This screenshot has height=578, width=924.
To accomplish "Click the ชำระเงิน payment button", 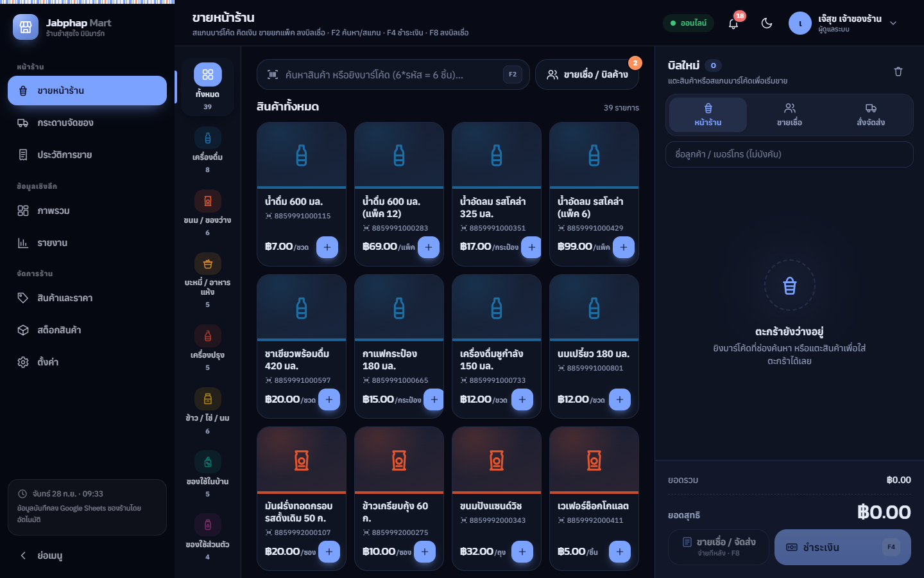I will pyautogui.click(x=843, y=547).
